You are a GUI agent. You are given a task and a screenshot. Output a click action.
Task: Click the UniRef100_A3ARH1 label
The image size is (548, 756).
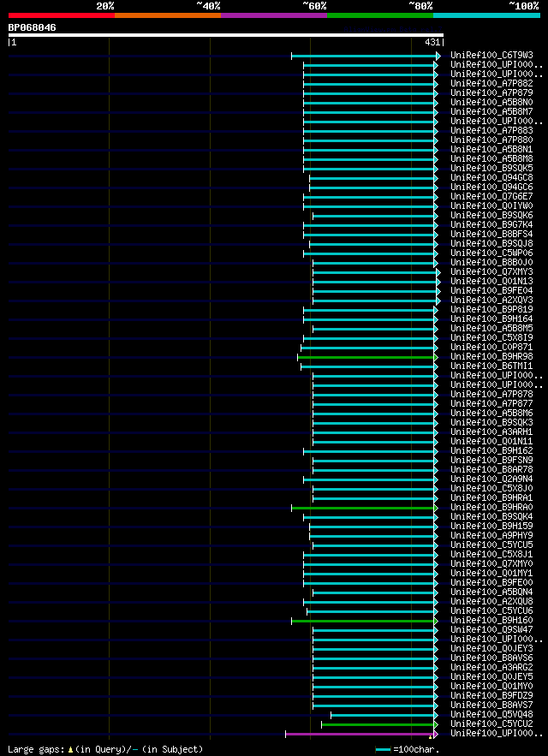[491, 432]
